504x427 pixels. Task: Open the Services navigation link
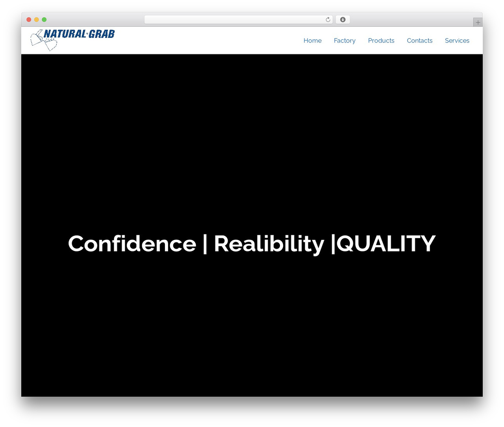[457, 41]
